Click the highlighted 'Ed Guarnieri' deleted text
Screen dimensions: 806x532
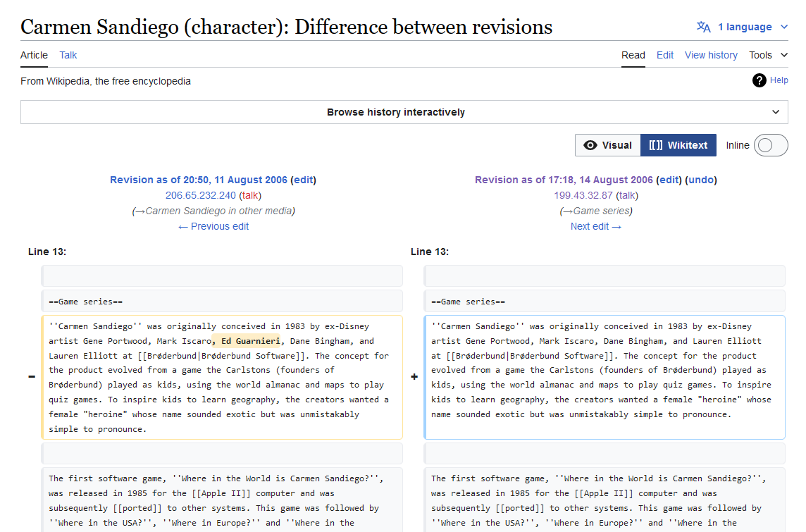pos(246,341)
